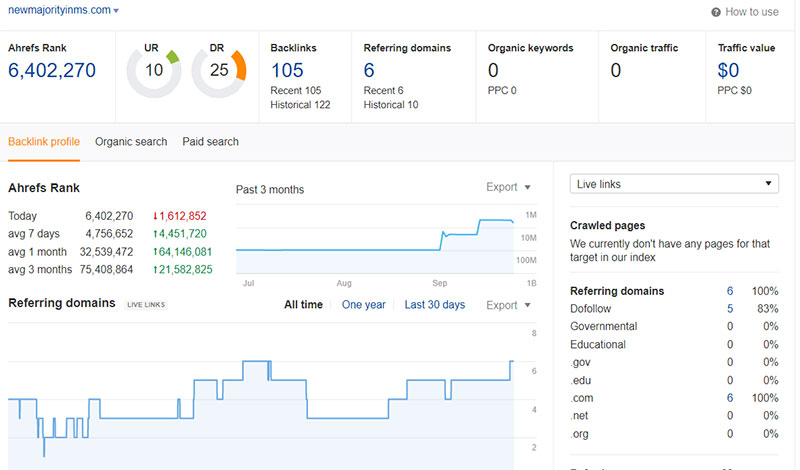This screenshot has width=800, height=470.
Task: Click the Historical 10 referring domains text
Action: [x=391, y=105]
